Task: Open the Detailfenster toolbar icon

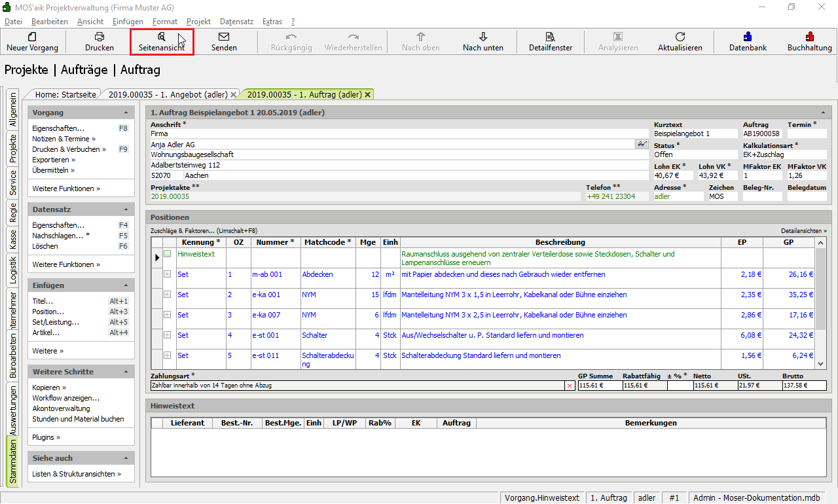Action: pos(551,37)
